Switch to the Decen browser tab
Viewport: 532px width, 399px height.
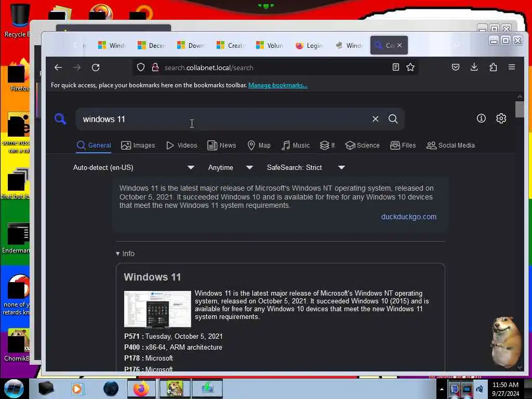151,45
